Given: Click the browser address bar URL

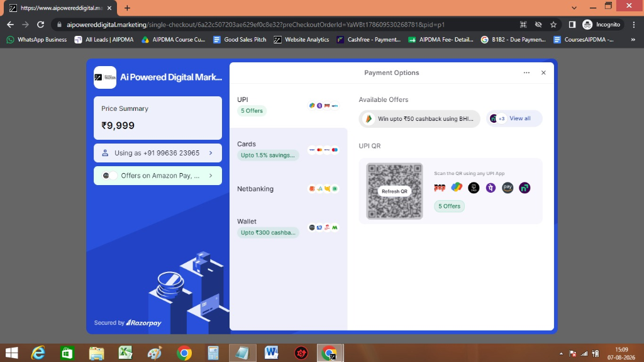Looking at the screenshot, I should (255, 25).
